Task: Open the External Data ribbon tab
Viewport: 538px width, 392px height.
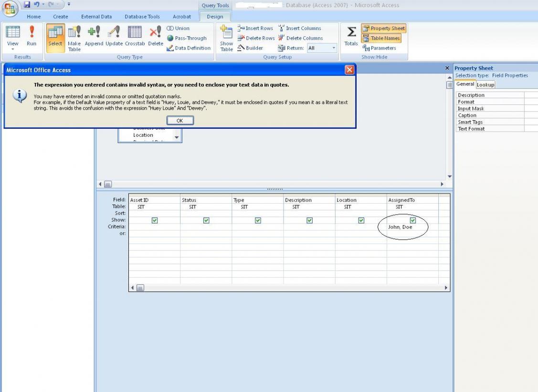Action: pyautogui.click(x=96, y=16)
